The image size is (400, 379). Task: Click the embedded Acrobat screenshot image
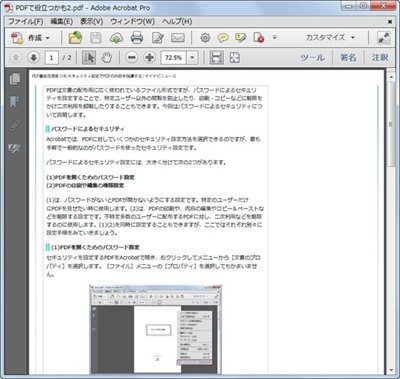click(x=155, y=329)
